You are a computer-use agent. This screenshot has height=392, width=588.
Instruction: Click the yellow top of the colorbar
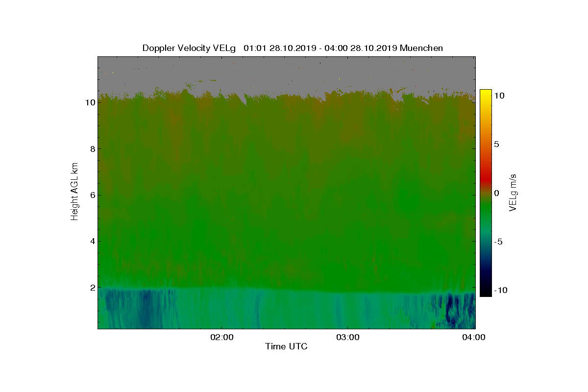point(486,93)
